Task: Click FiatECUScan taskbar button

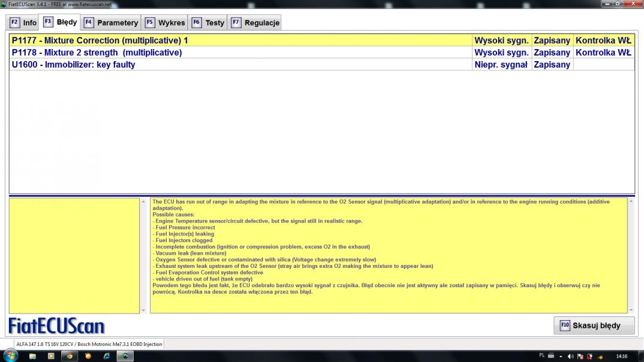Action: pos(125,356)
